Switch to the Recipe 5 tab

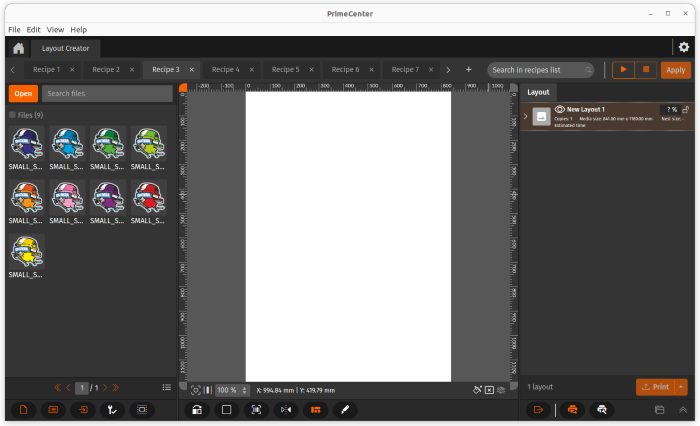(285, 70)
